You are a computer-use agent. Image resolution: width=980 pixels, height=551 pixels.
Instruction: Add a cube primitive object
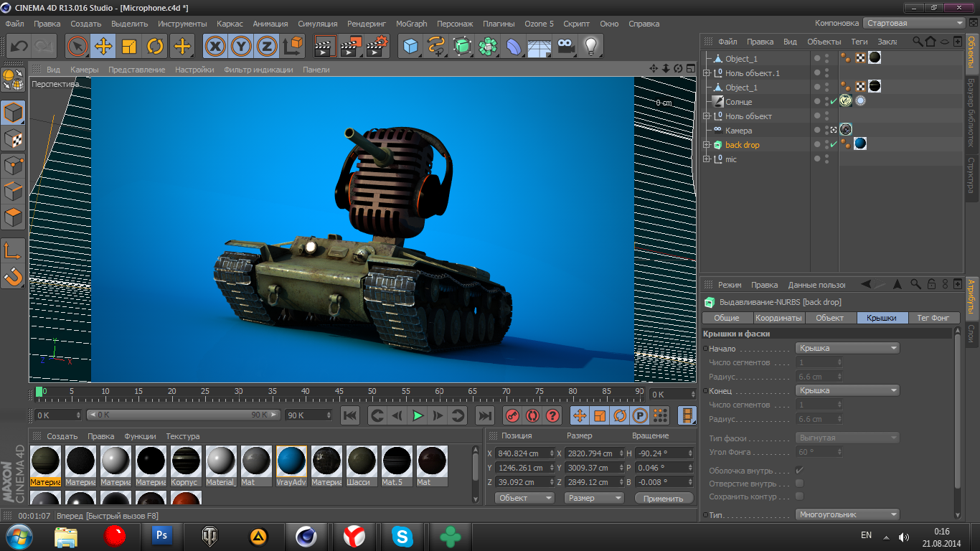pos(410,47)
